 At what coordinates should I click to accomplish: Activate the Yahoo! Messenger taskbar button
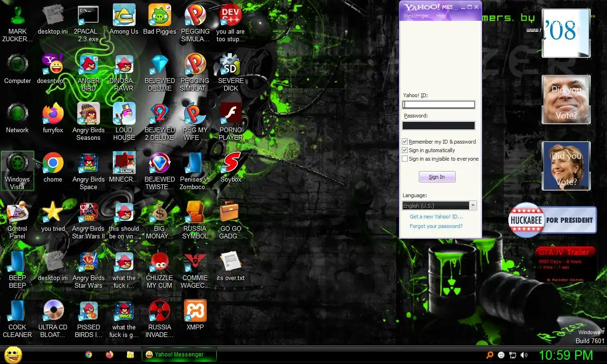tap(179, 355)
